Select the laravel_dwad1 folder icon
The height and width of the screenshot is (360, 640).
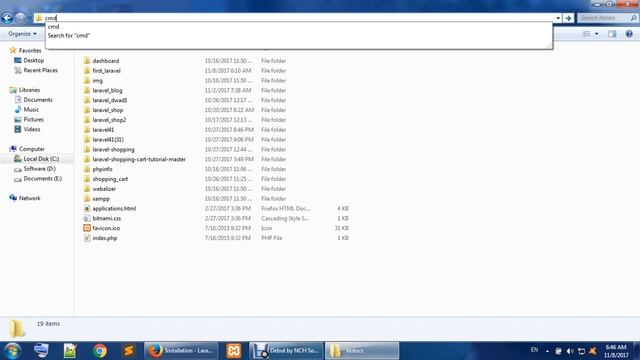(87, 100)
